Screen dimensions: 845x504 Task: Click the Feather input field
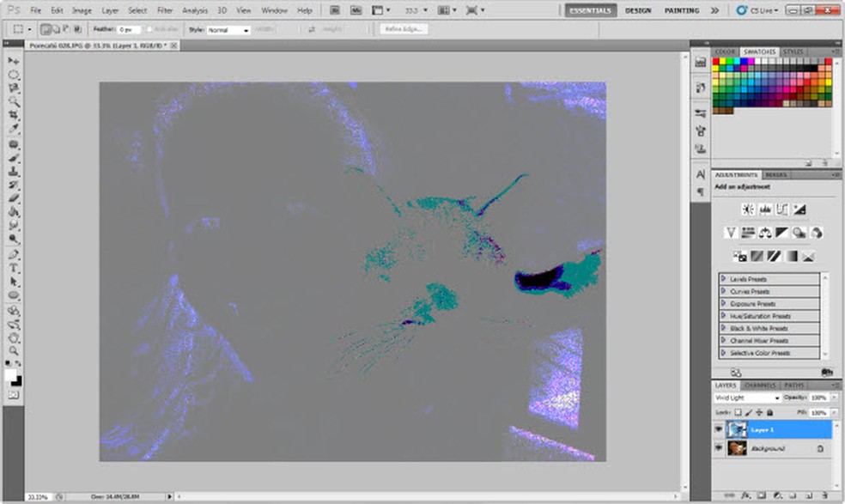point(129,30)
